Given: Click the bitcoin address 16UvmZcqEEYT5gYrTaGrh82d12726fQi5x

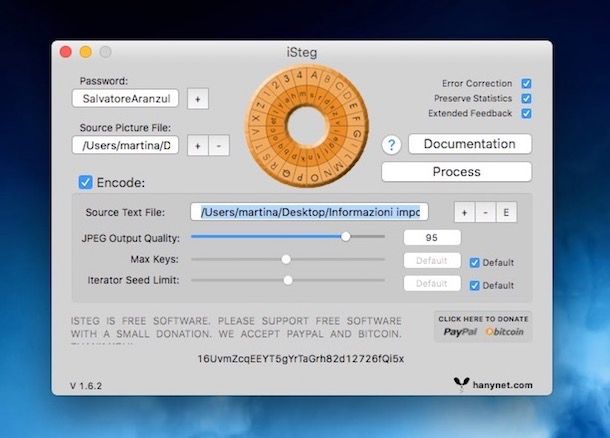Looking at the screenshot, I should tap(301, 359).
